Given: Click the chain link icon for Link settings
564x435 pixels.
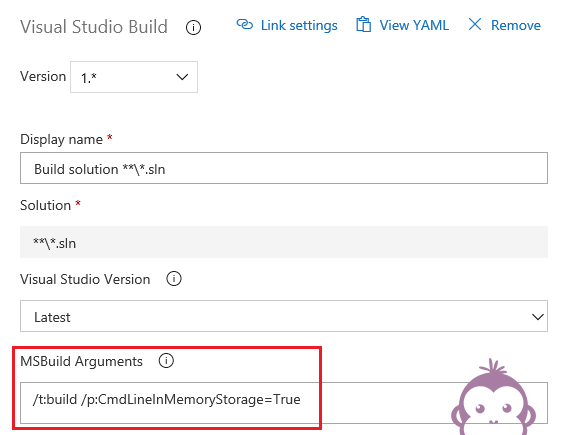Looking at the screenshot, I should point(245,24).
